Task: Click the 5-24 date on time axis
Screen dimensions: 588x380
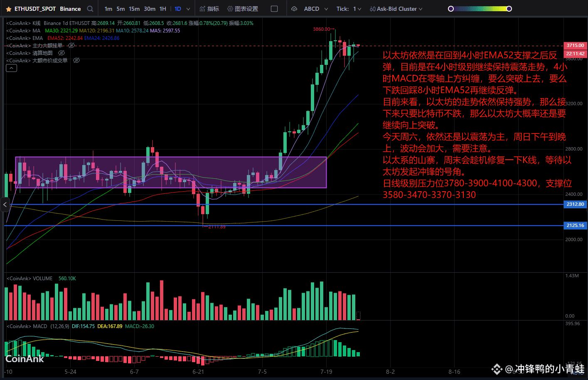Action: point(71,372)
